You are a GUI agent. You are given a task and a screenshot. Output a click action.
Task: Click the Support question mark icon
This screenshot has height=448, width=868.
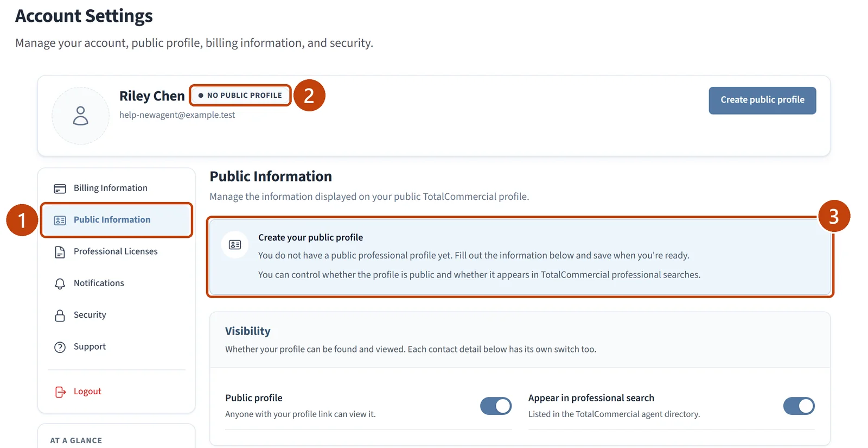60,347
